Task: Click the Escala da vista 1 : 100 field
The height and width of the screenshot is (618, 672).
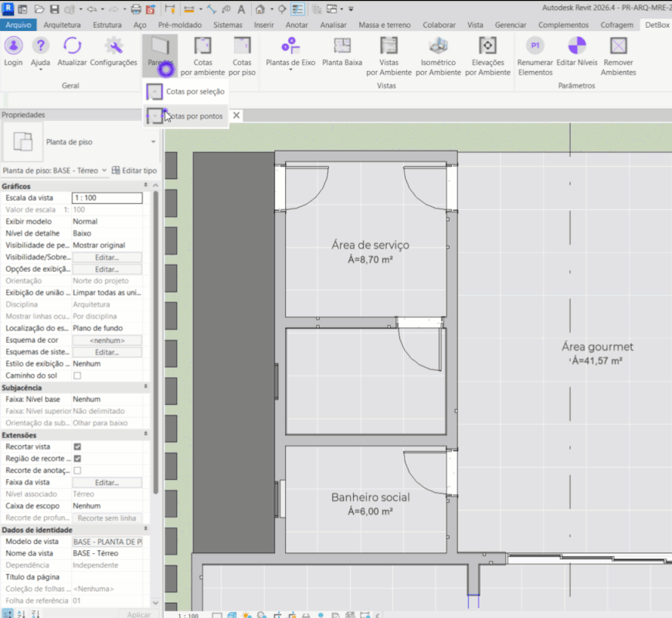Action: point(107,198)
